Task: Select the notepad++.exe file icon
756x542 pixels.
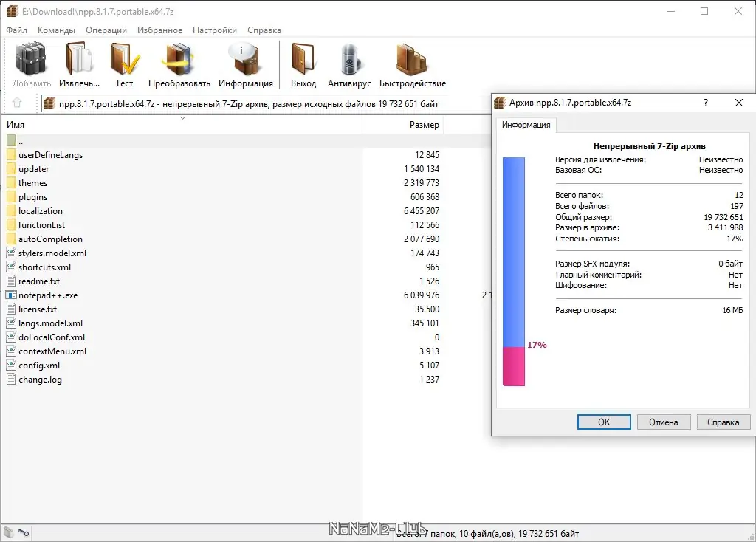Action: click(x=12, y=295)
